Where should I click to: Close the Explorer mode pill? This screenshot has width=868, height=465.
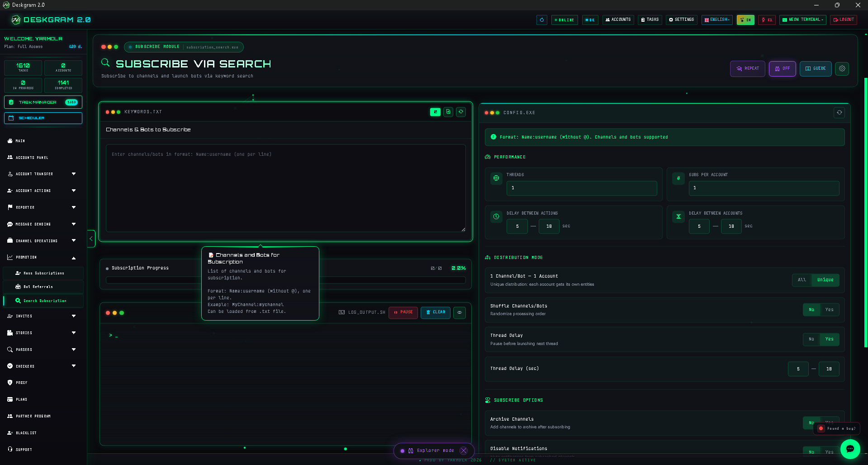coord(464,451)
